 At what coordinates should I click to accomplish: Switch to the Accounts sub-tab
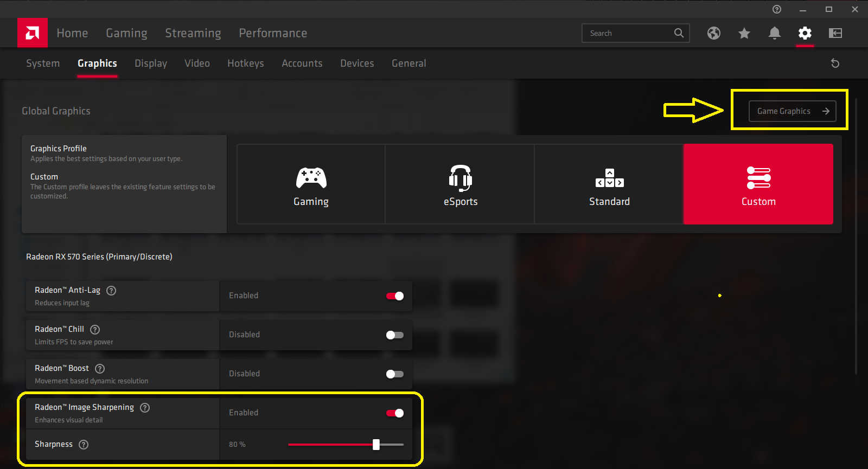(x=302, y=63)
